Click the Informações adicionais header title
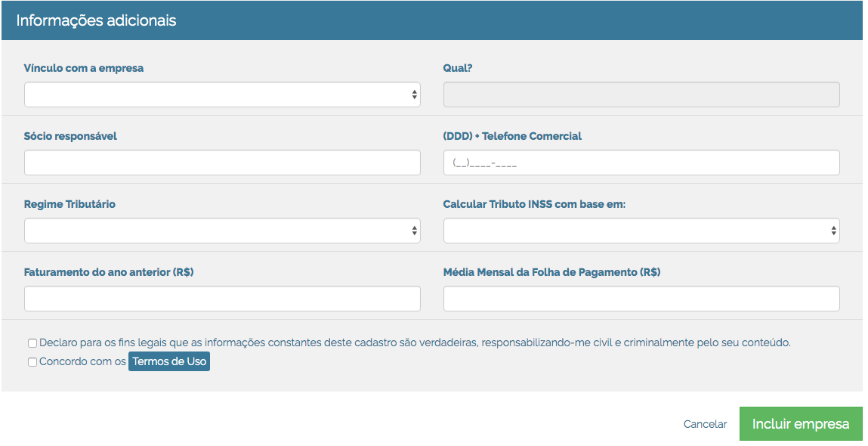 pyautogui.click(x=96, y=20)
